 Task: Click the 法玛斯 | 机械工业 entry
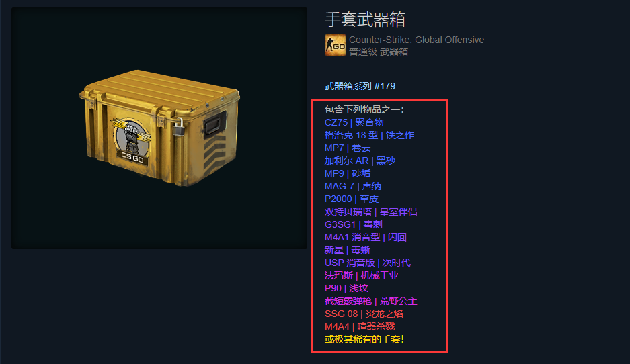click(x=362, y=276)
